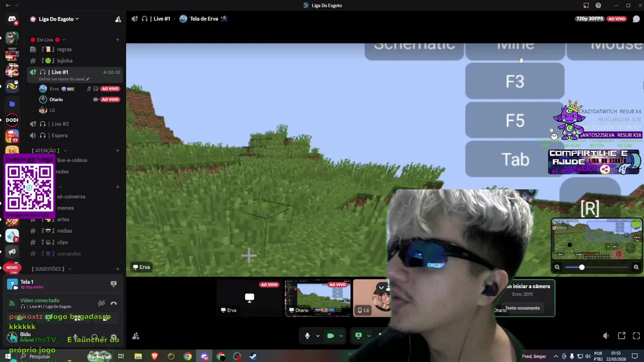
Task: Show hidden system tray icons
Action: (x=556, y=356)
